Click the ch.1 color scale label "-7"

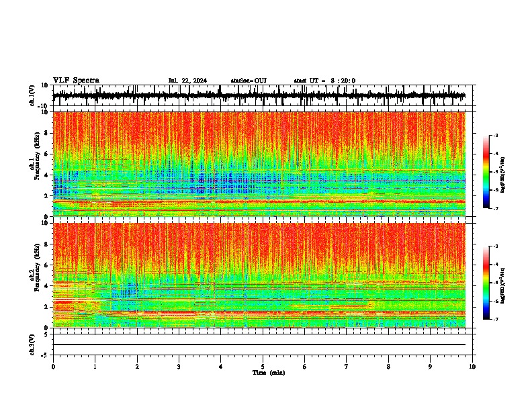tap(496, 208)
